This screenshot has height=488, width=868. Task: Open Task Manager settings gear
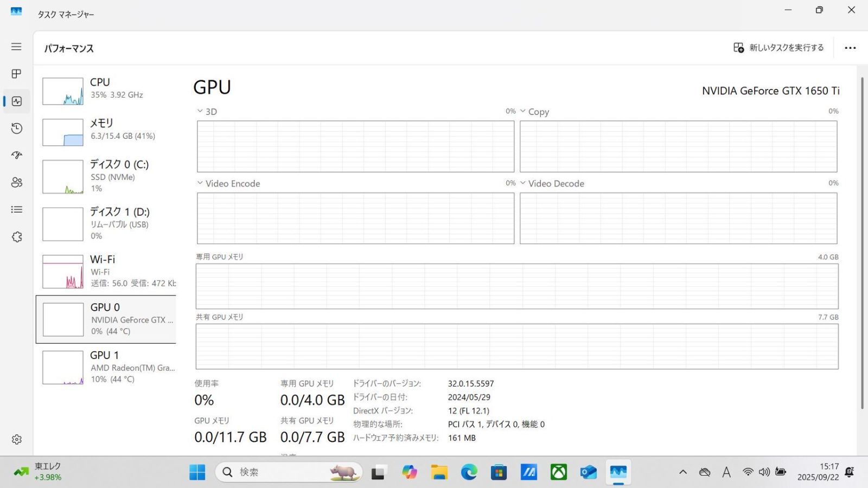click(x=16, y=439)
